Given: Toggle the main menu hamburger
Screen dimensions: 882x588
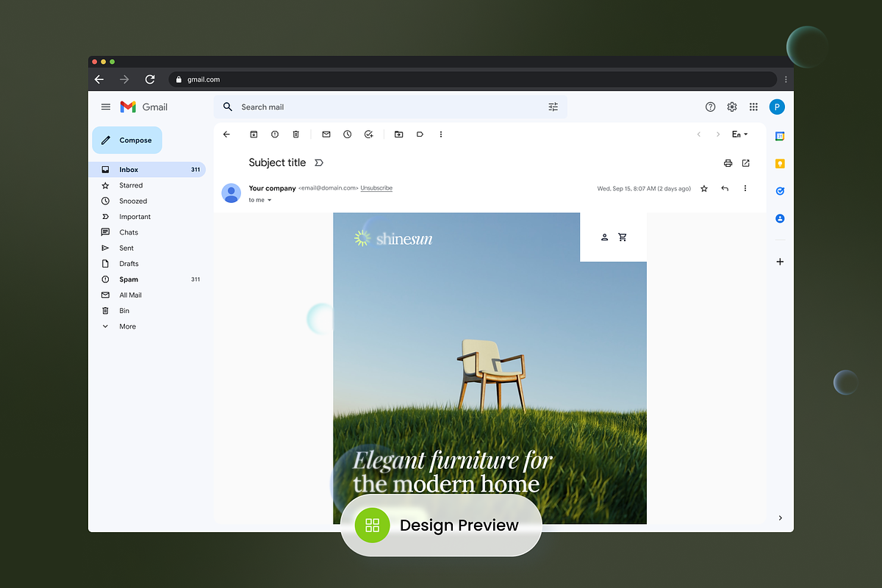Looking at the screenshot, I should coord(106,107).
